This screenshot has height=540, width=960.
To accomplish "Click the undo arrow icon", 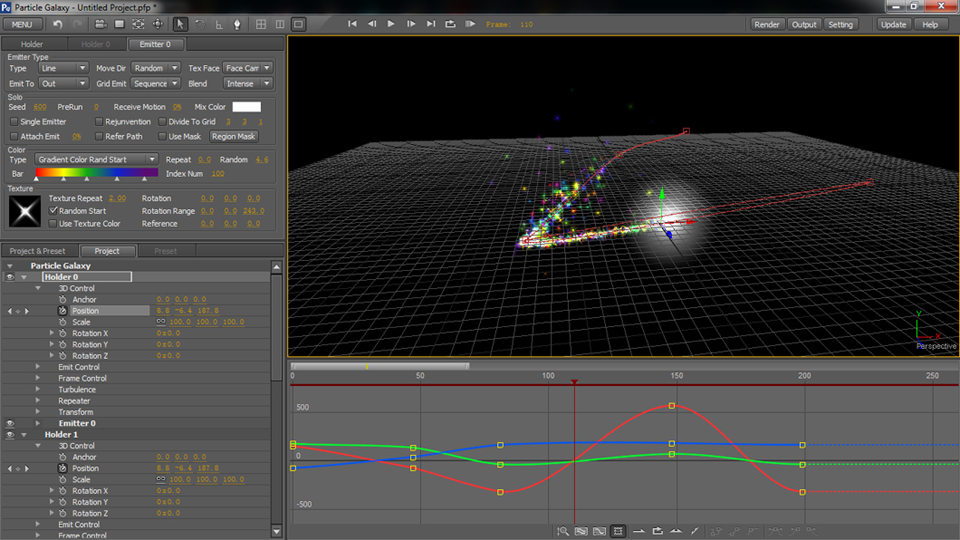I will tap(58, 24).
